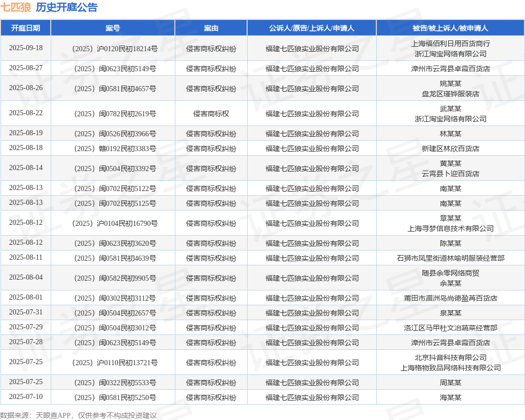Select defendant 上海福佰利日用百货商行
This screenshot has width=525, height=420.
point(451,44)
